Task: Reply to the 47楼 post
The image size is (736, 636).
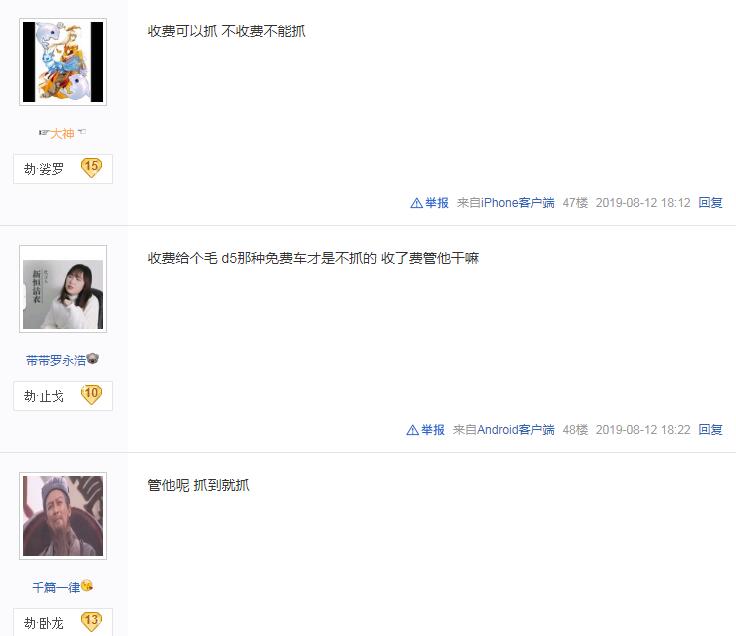Action: pos(710,203)
